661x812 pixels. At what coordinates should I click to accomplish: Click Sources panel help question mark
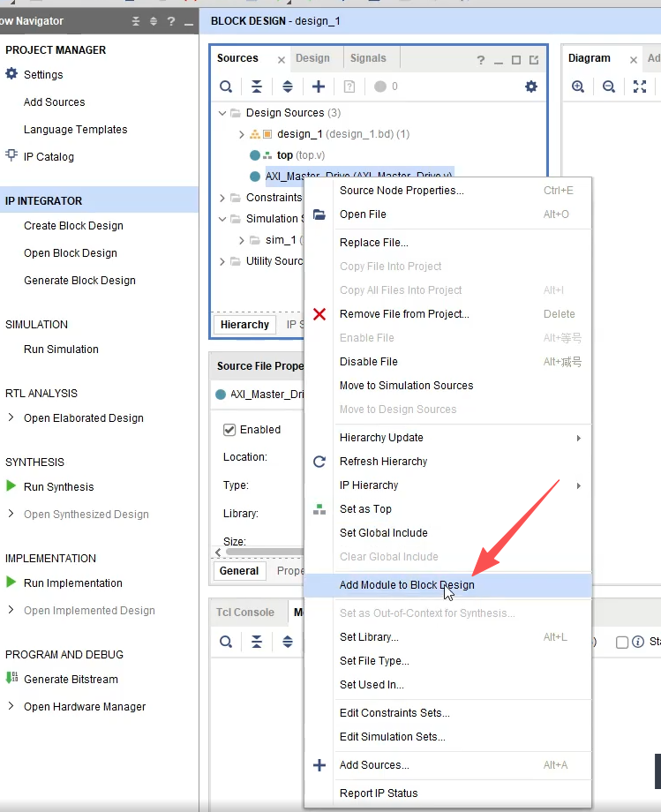(x=481, y=60)
